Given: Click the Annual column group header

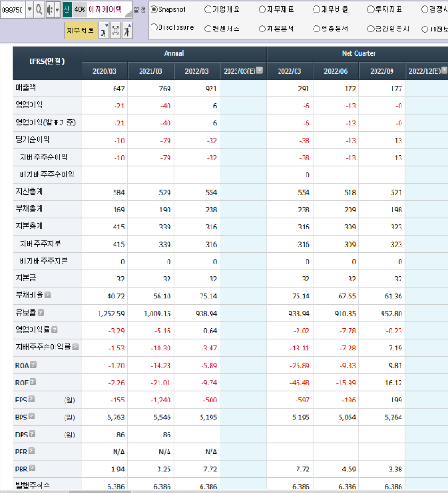Looking at the screenshot, I should click(x=174, y=54).
